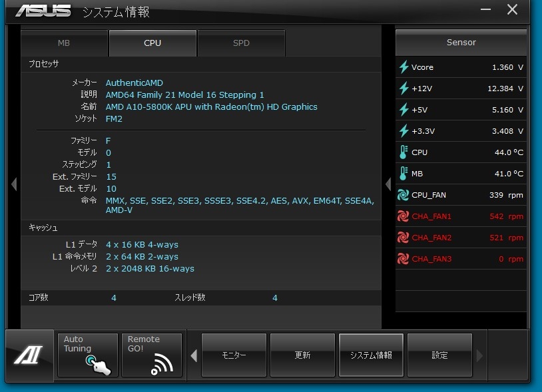Click the スレッド数 thread count label
Image resolution: width=542 pixels, height=392 pixels.
click(x=190, y=297)
